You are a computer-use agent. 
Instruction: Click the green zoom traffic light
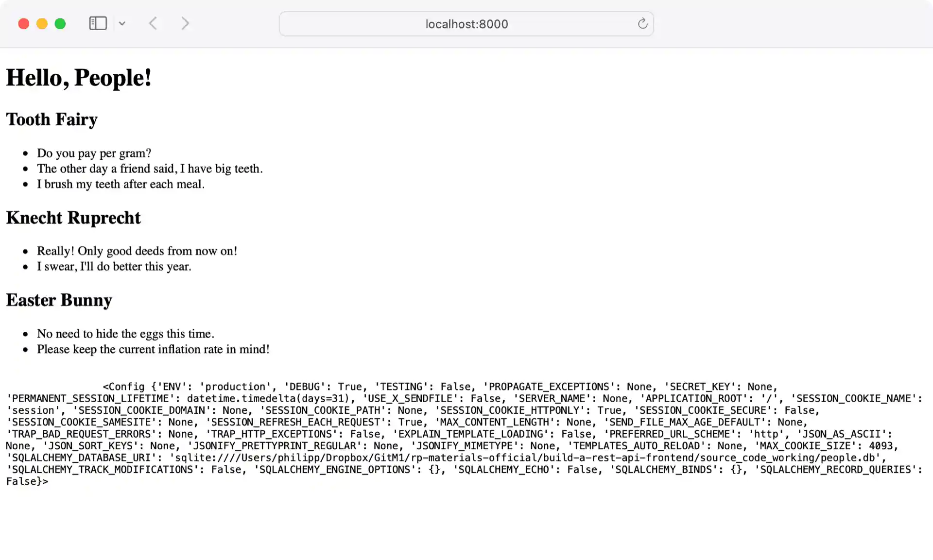tap(60, 23)
